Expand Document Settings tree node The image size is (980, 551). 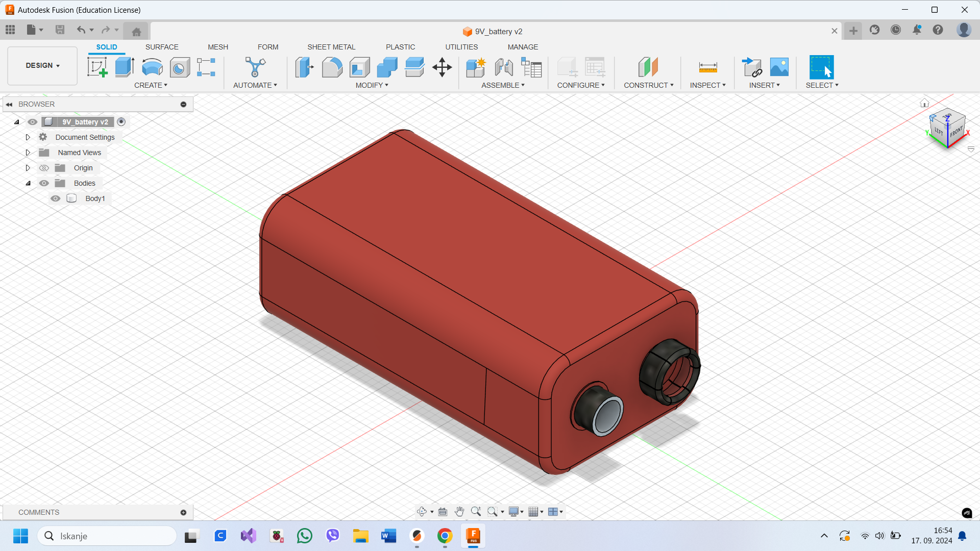click(x=28, y=137)
